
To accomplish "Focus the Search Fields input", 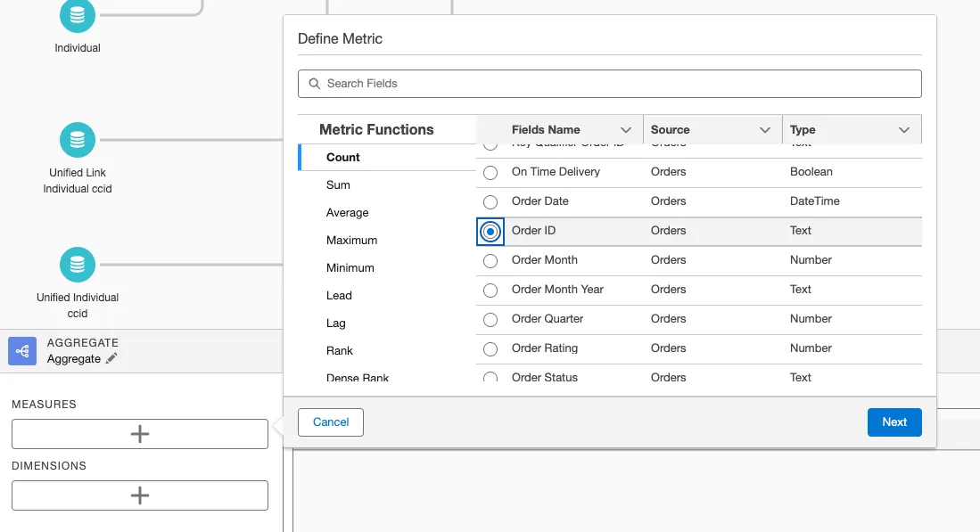I will tap(615, 84).
